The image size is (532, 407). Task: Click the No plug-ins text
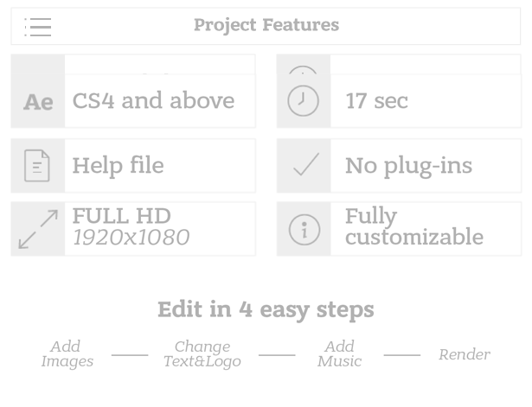point(408,166)
